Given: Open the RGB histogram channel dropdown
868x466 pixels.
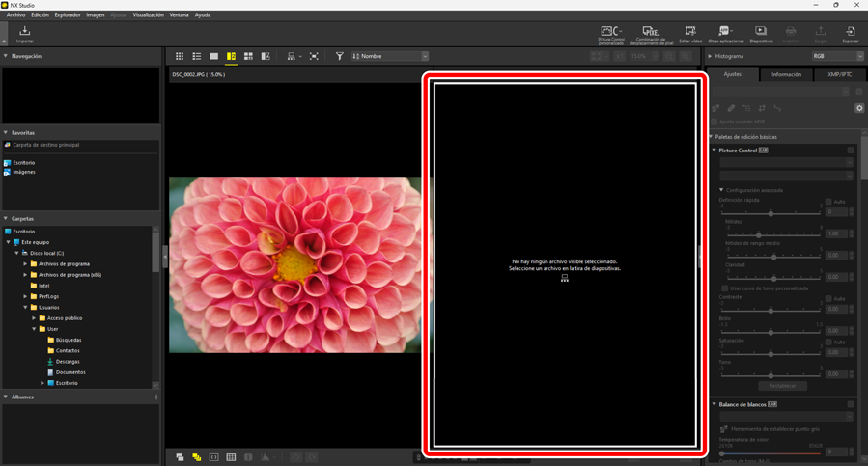Looking at the screenshot, I should coord(837,57).
